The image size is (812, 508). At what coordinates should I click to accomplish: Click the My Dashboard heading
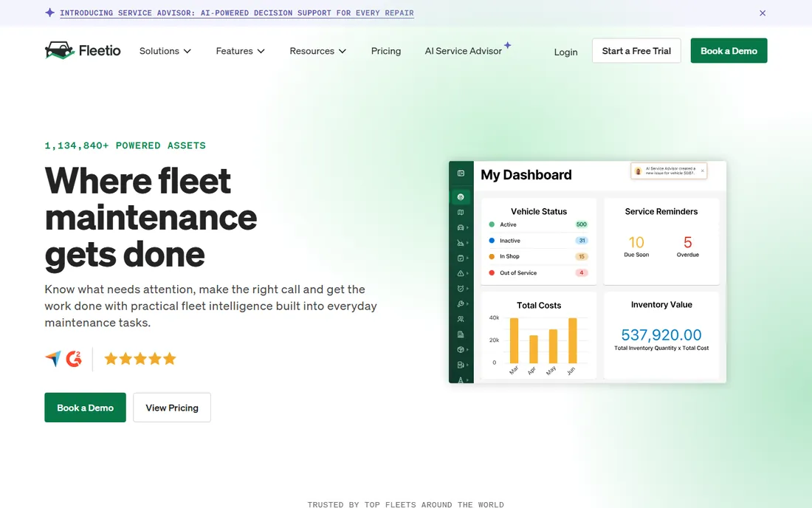(526, 174)
